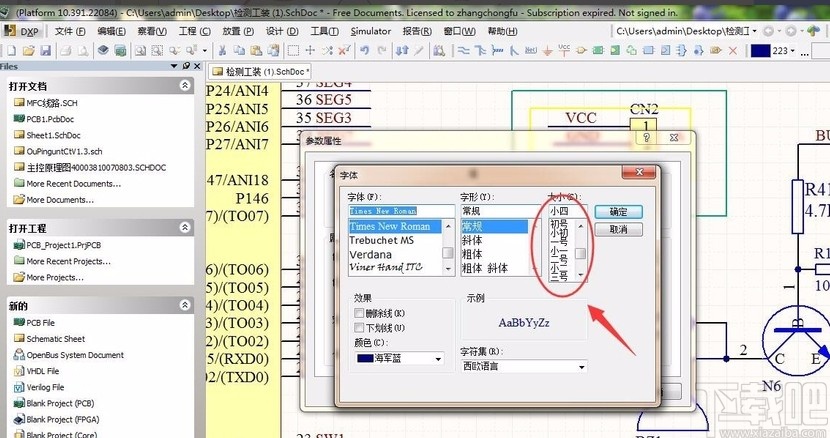
Task: Open the 设计 (D) menu
Action: point(282,31)
